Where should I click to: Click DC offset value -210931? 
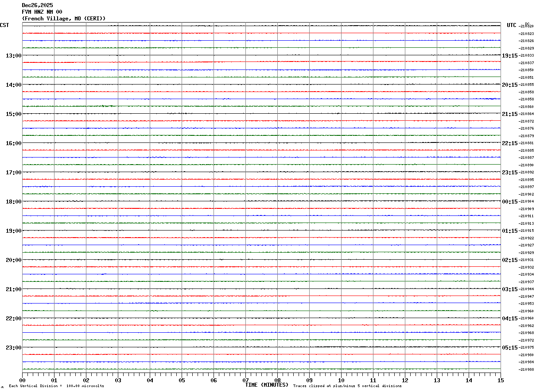pyautogui.click(x=526, y=260)
